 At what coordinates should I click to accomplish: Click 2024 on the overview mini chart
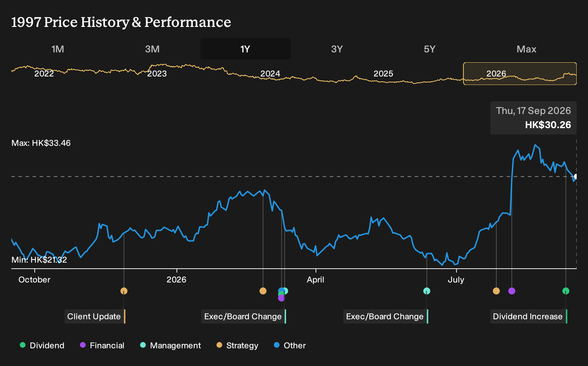tap(270, 74)
